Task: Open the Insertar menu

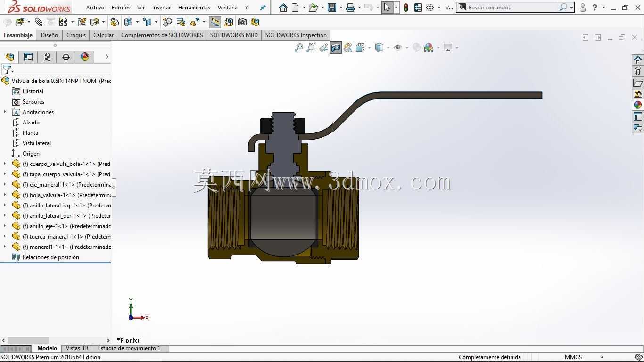Action: coord(161,8)
